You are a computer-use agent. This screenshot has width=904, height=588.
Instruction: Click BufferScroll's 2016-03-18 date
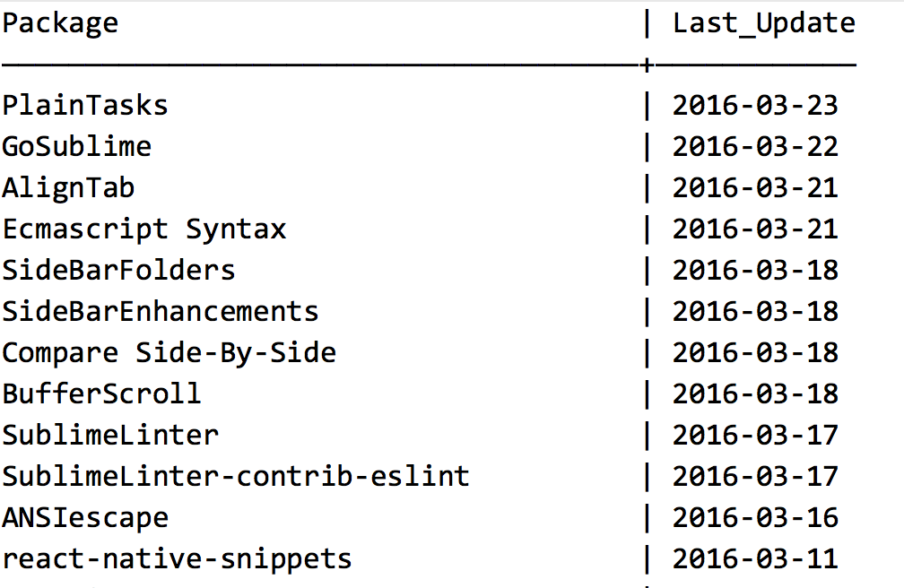(x=755, y=394)
